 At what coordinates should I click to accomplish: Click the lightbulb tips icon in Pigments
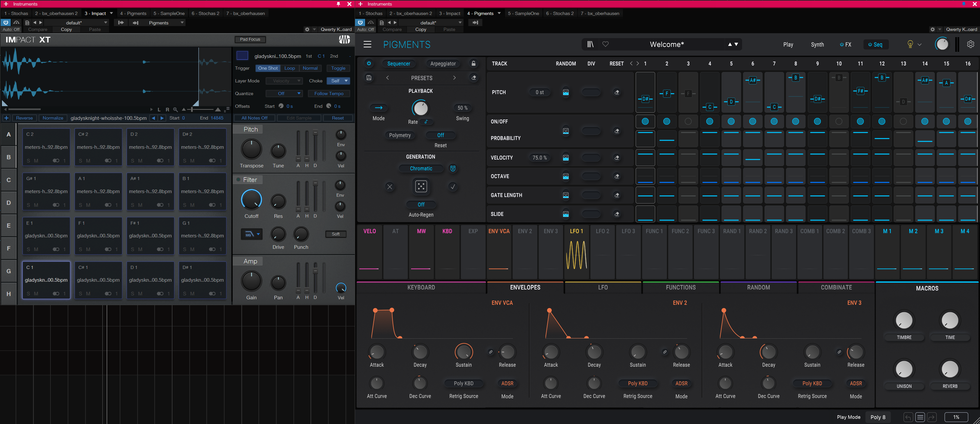tap(910, 45)
